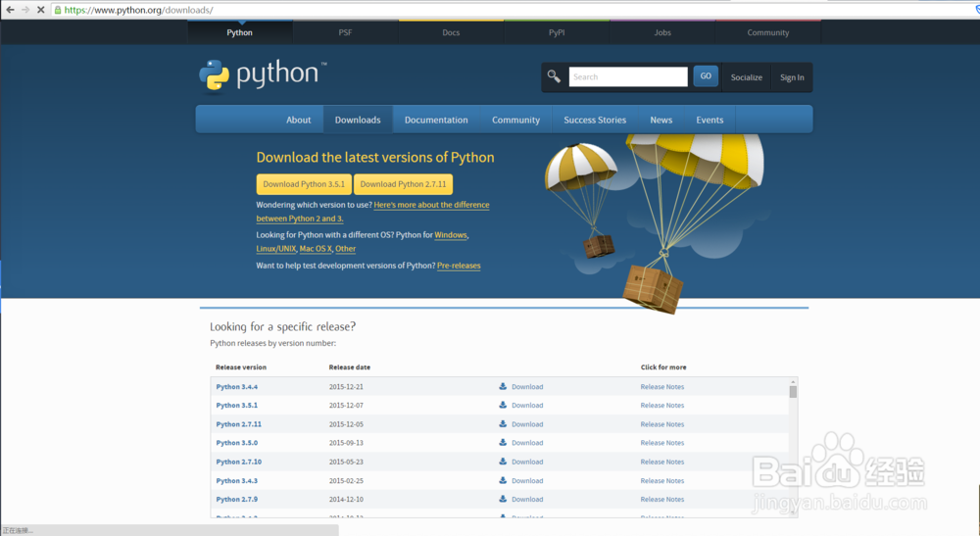
Task: Click the search magnifier icon
Action: [x=554, y=76]
